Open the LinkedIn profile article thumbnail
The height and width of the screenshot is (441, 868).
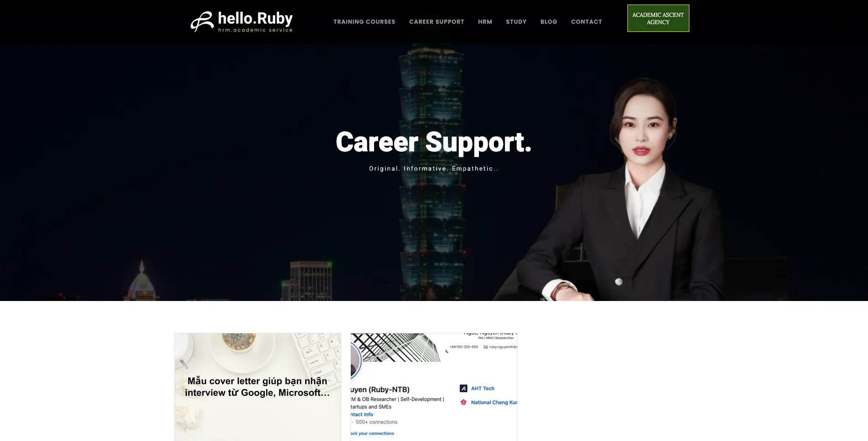click(x=434, y=387)
